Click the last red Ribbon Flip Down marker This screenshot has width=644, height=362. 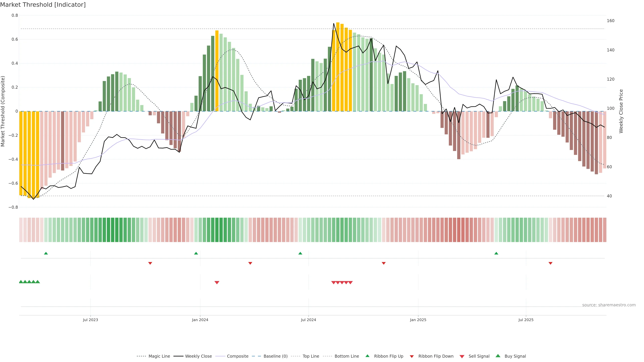550,263
